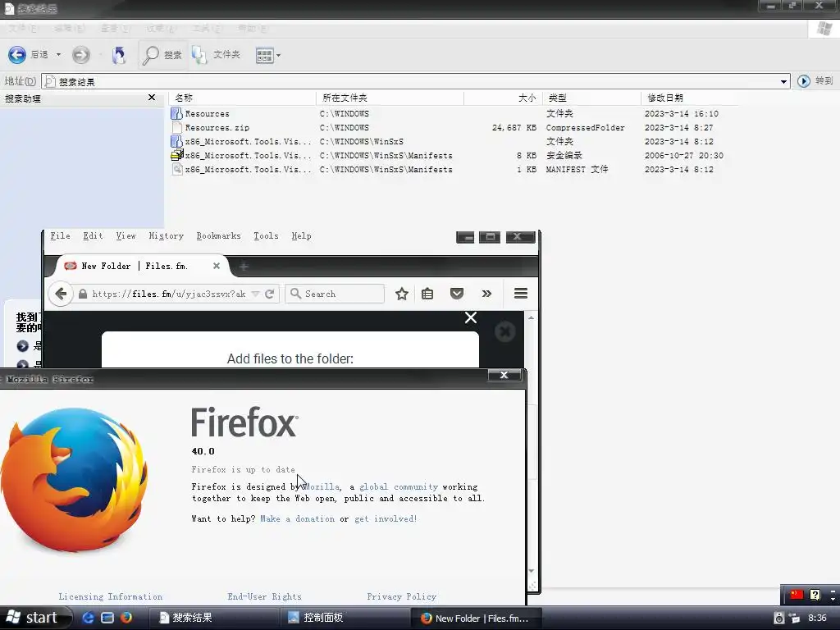840x630 pixels.
Task: Click the Firefox back navigation button
Action: pyautogui.click(x=61, y=294)
